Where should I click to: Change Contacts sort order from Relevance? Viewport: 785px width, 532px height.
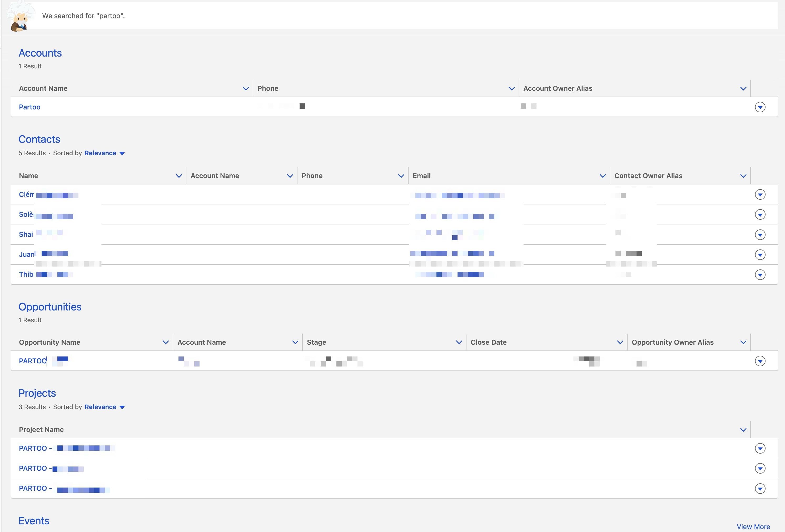[105, 153]
